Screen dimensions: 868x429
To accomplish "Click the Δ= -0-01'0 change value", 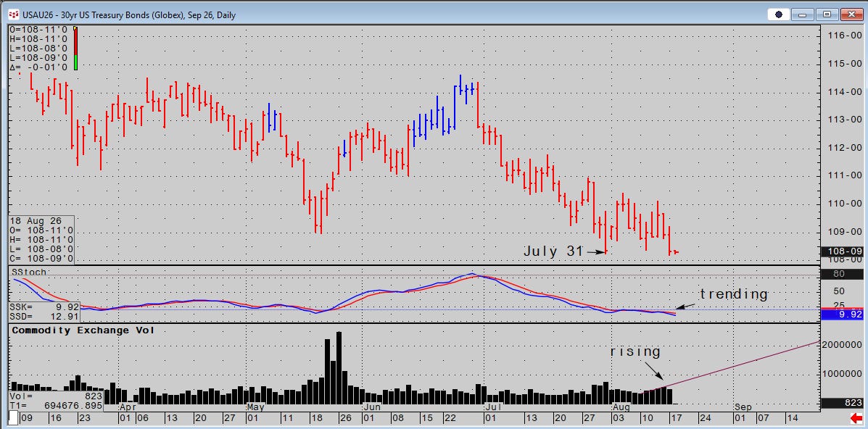I will point(38,67).
